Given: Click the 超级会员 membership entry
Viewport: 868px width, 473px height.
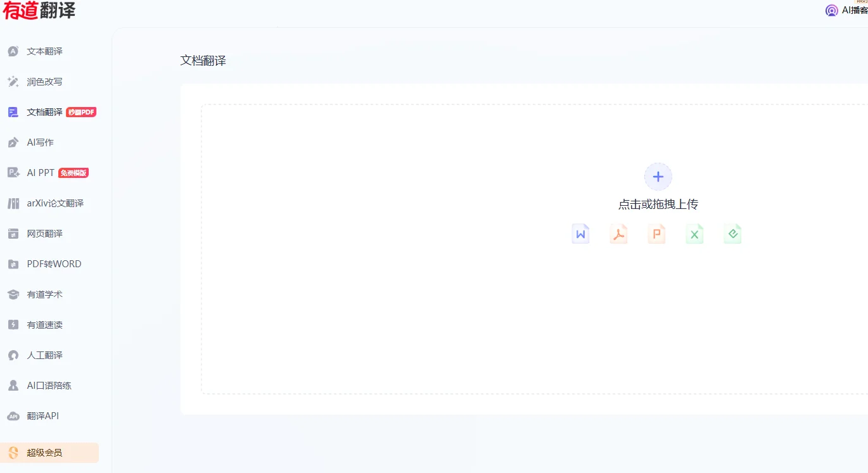Looking at the screenshot, I should (44, 452).
